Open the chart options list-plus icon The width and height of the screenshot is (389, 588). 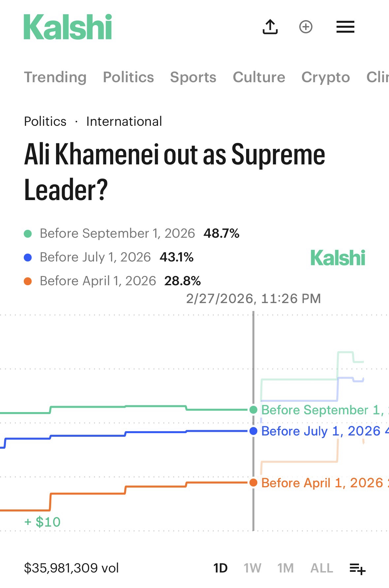(357, 569)
